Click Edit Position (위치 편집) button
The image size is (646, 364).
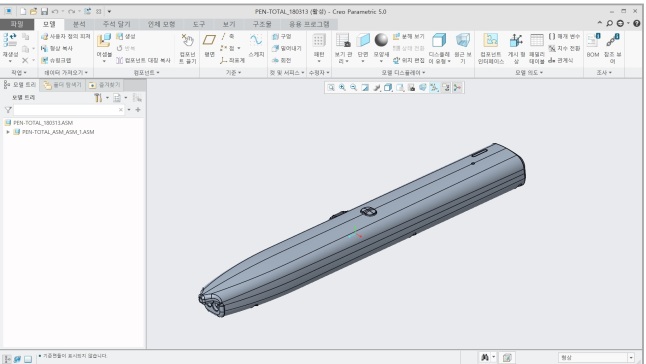pyautogui.click(x=408, y=61)
